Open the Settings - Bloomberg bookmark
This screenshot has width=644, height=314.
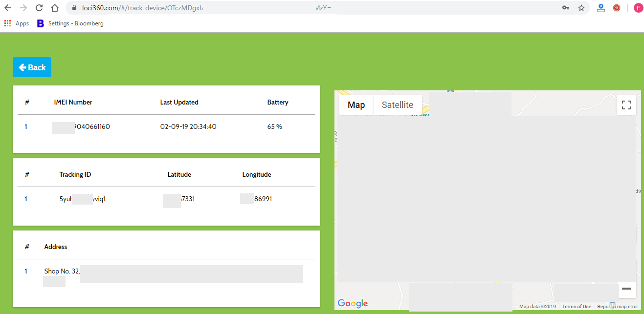tap(70, 23)
